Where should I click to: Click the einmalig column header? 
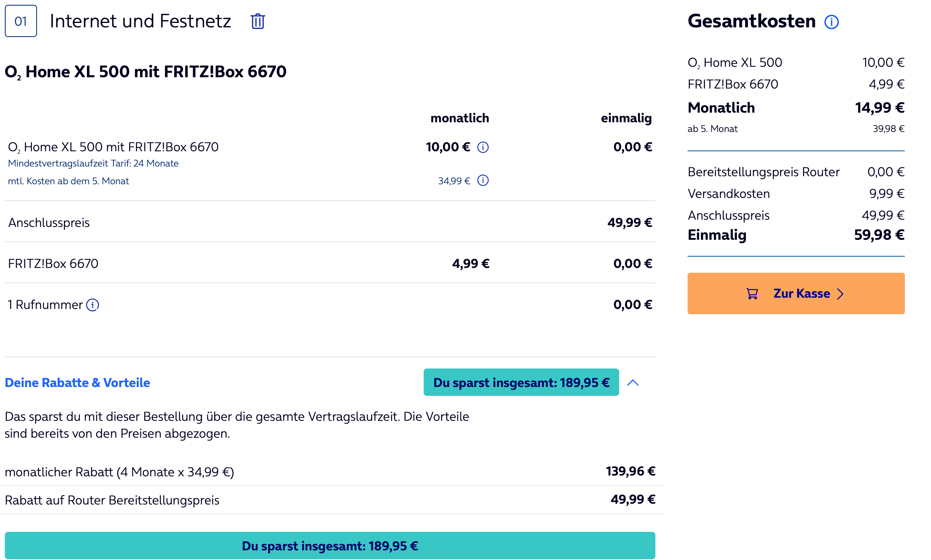pyautogui.click(x=626, y=118)
